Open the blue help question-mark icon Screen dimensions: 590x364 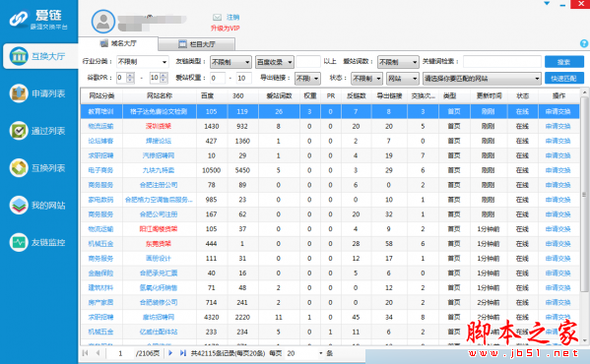click(584, 43)
